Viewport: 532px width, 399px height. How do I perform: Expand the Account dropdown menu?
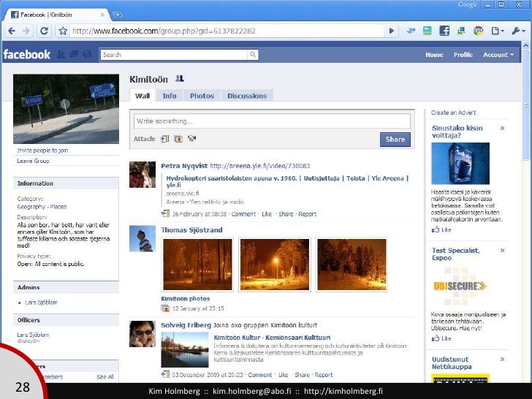click(x=498, y=55)
